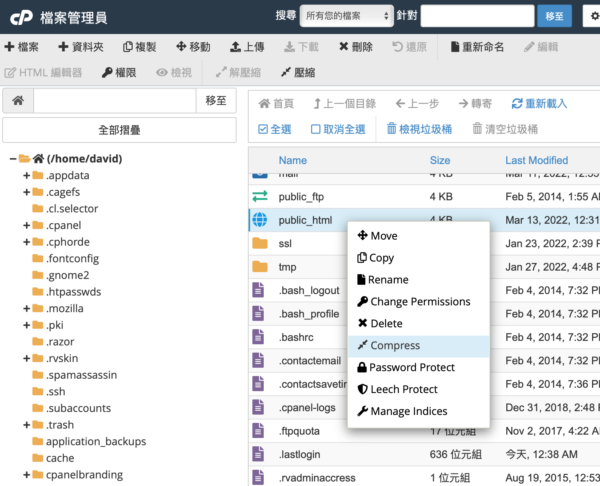Click the blue 移至 search button
Image resolution: width=600 pixels, height=486 pixels.
[554, 16]
